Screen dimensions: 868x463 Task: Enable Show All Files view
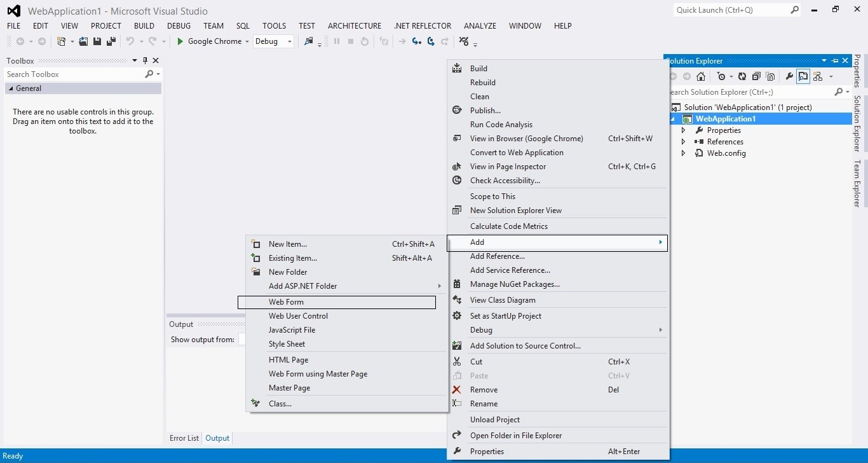770,76
